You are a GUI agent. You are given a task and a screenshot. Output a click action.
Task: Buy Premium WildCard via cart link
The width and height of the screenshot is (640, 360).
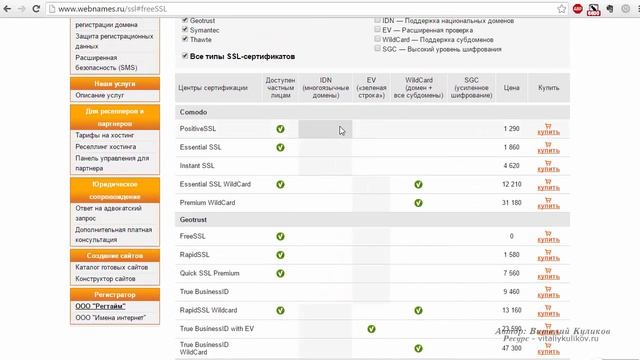[x=548, y=203]
